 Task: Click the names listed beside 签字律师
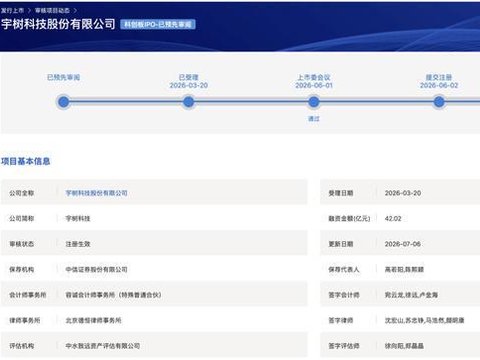tap(425, 320)
